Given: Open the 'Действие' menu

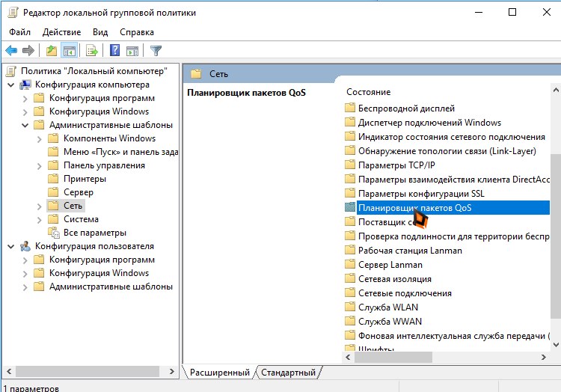Looking at the screenshot, I should click(61, 32).
